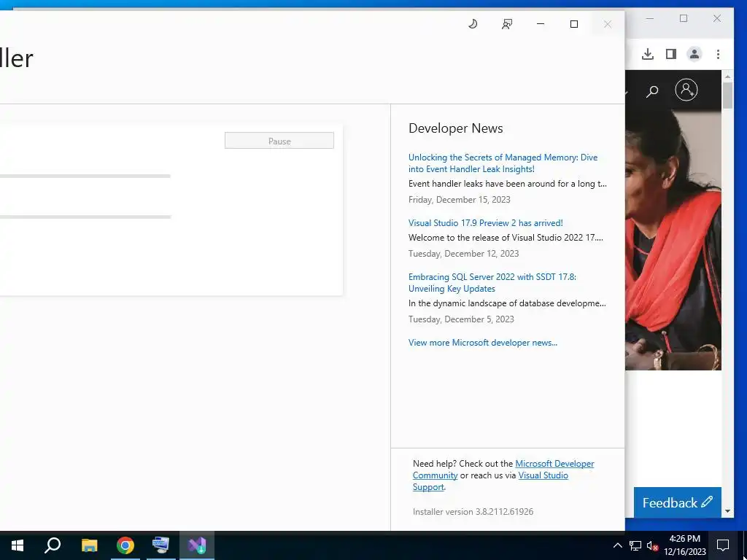Toggle Chrome side panel icon
Image resolution: width=747 pixels, height=560 pixels.
point(671,54)
